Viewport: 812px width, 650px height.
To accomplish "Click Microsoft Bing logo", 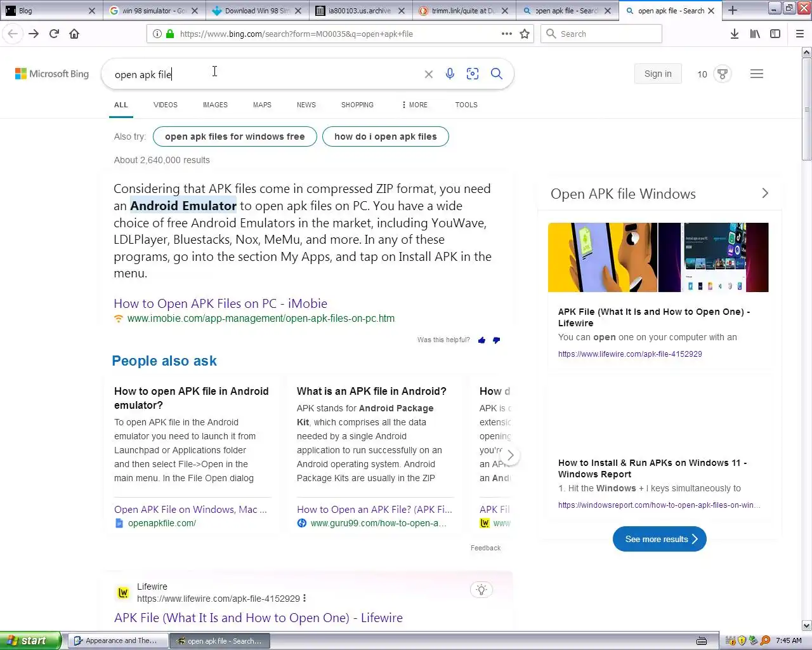I will [x=52, y=74].
